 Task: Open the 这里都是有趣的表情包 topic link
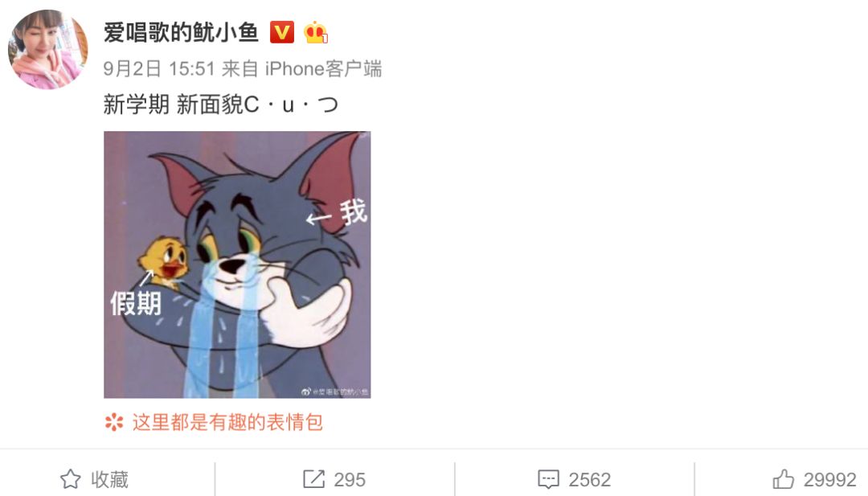[227, 422]
